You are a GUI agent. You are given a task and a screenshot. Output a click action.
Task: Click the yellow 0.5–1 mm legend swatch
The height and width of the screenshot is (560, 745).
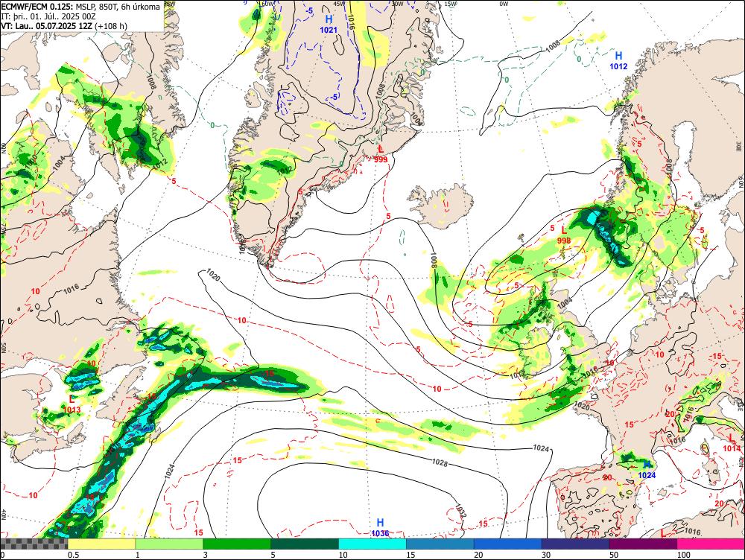tap(101, 544)
